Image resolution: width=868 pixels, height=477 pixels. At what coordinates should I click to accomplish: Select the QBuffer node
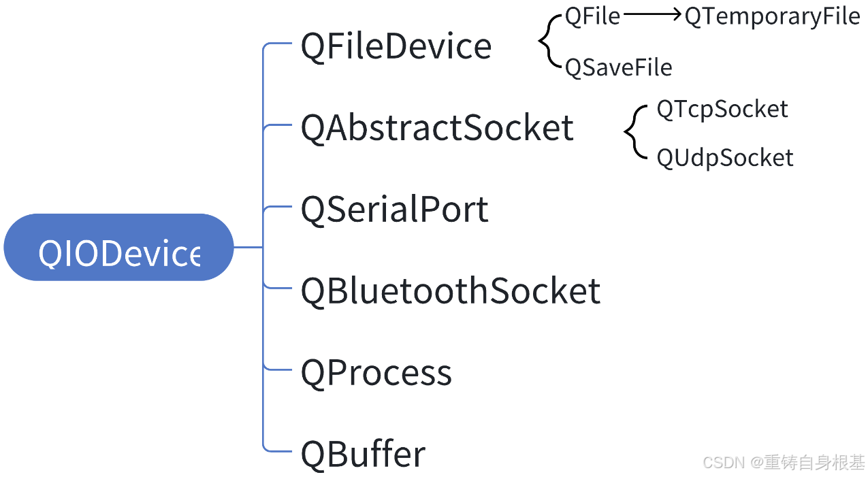[x=364, y=455]
